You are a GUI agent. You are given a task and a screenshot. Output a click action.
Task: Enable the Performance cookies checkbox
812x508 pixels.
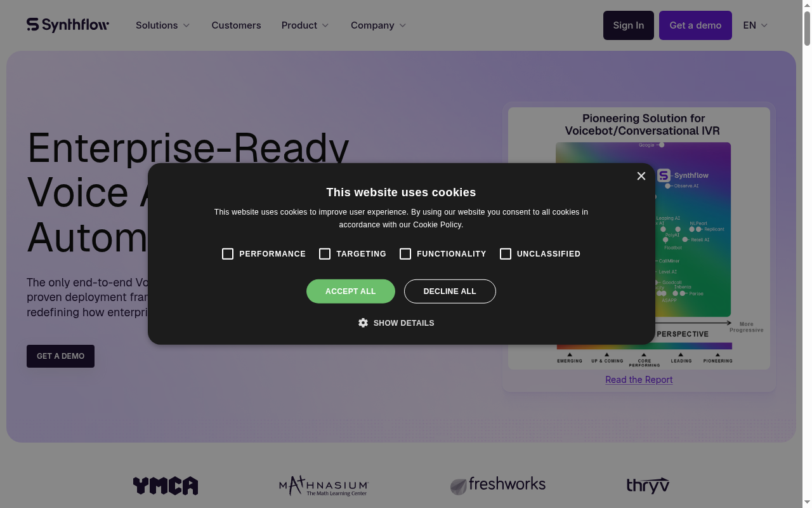click(x=228, y=254)
